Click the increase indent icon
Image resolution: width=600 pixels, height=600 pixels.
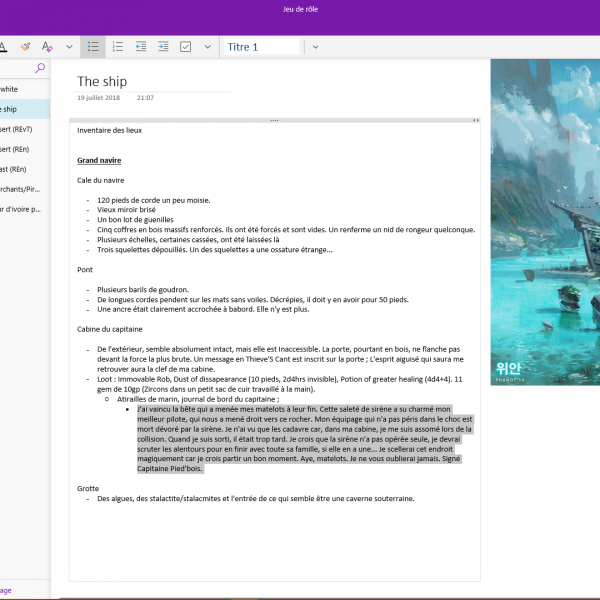click(163, 47)
